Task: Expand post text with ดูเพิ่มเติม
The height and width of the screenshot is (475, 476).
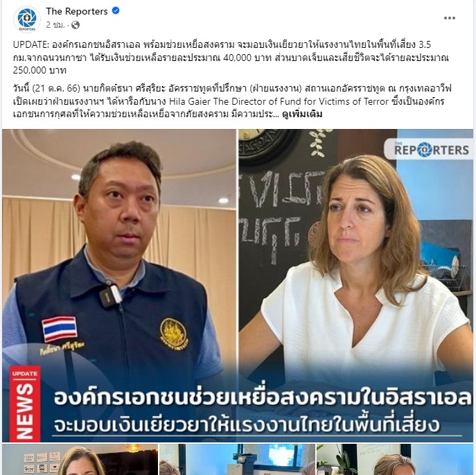Action: pyautogui.click(x=302, y=114)
